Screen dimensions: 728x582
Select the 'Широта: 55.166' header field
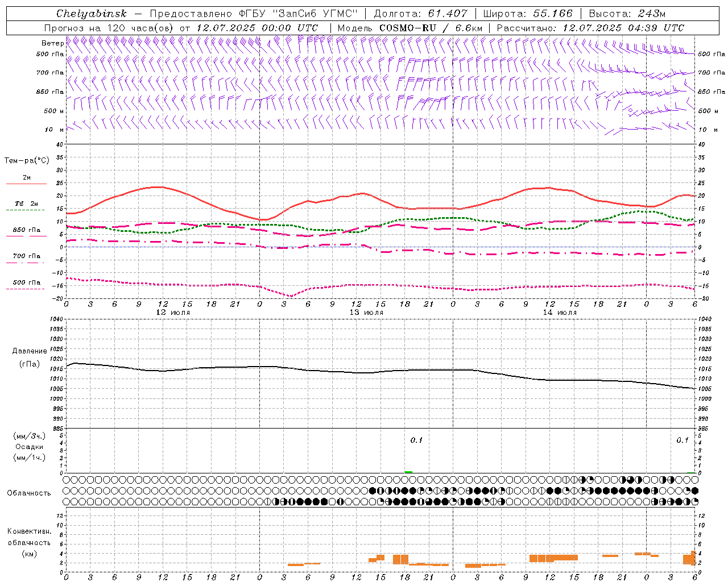(x=527, y=14)
